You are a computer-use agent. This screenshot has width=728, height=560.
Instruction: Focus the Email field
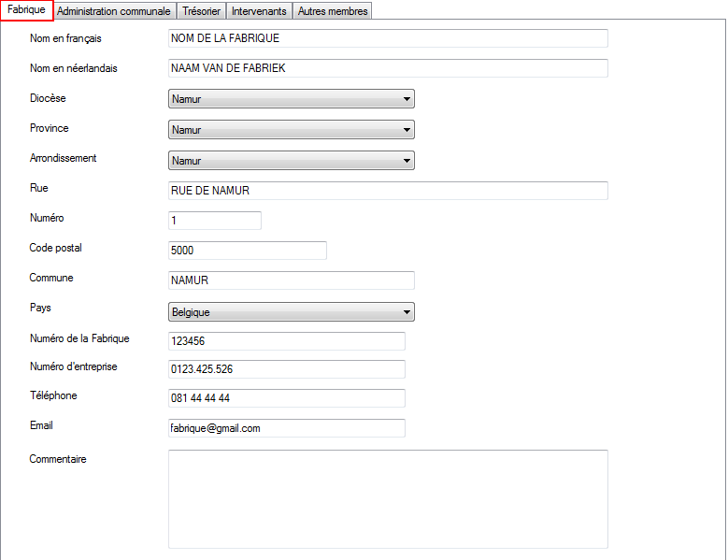[x=287, y=428]
